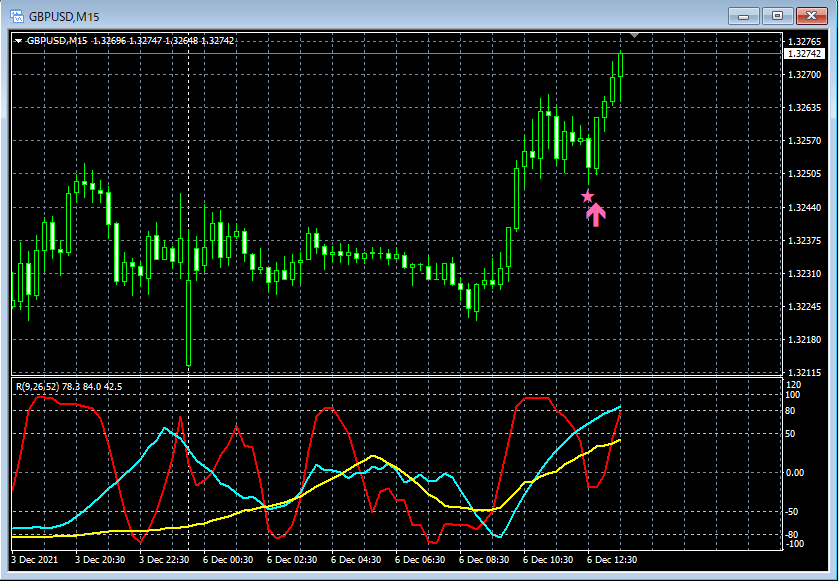Click the 6 Dec 10:30 time label

[x=548, y=560]
